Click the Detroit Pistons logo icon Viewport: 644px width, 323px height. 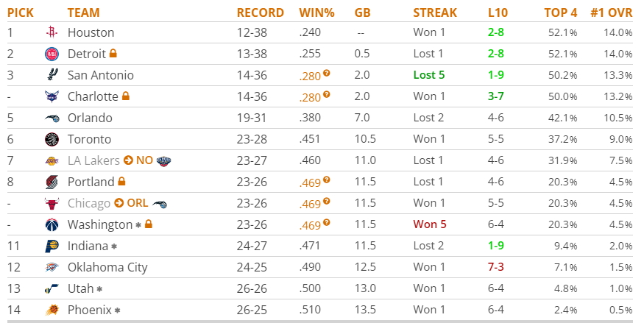pyautogui.click(x=52, y=54)
